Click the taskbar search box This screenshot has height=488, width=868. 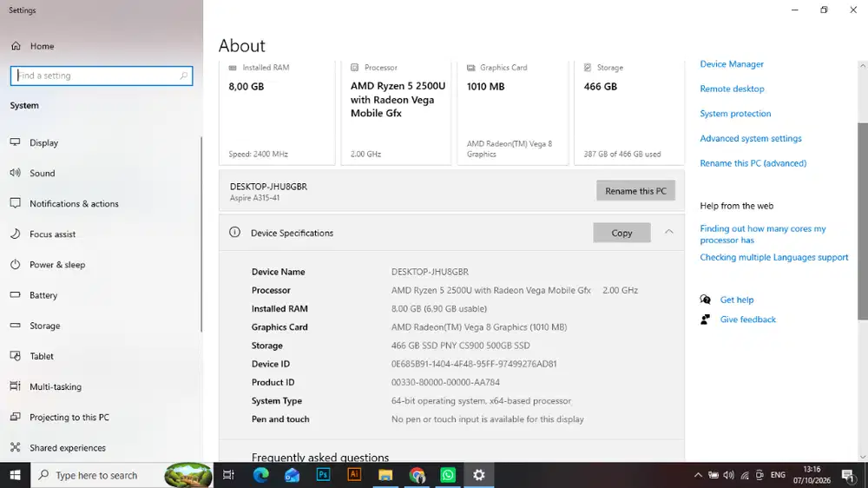pos(122,475)
